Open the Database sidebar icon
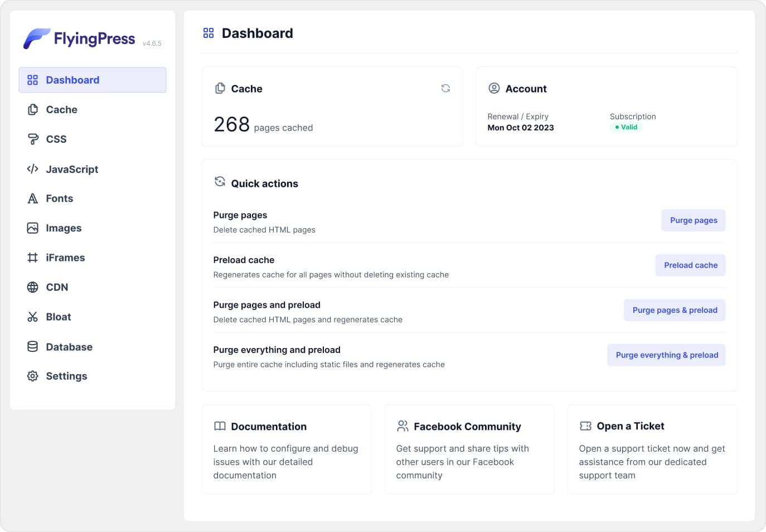The height and width of the screenshot is (532, 766). [x=32, y=346]
